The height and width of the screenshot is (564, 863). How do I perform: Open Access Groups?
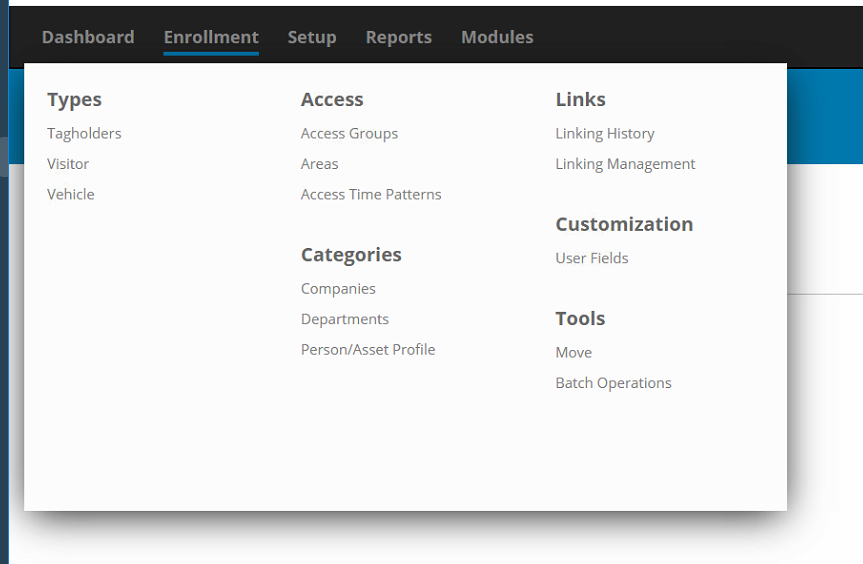point(349,134)
